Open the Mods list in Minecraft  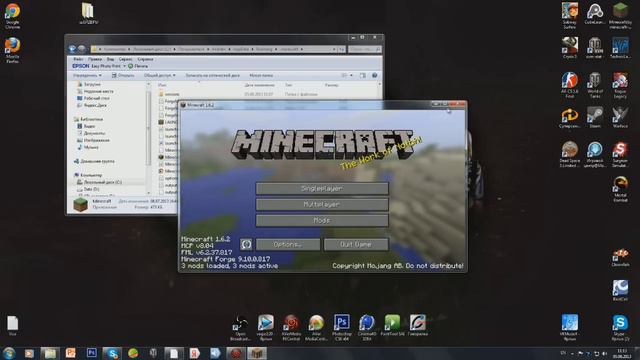pyautogui.click(x=322, y=220)
